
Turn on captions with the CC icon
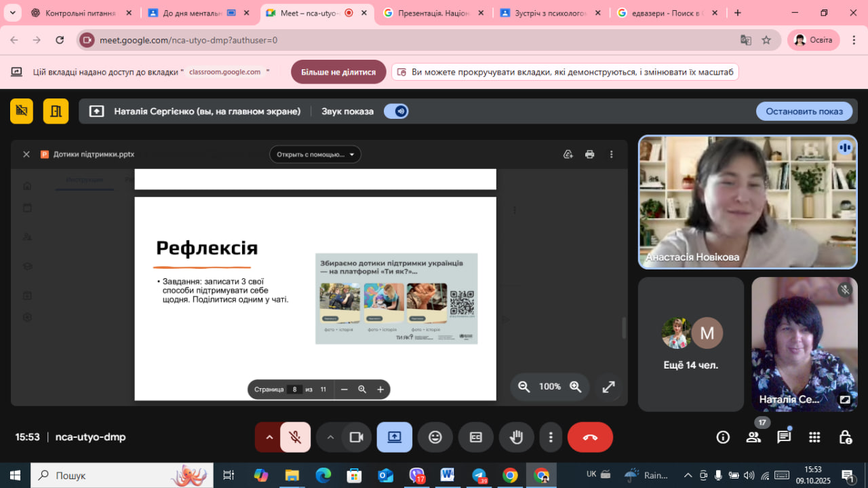click(x=476, y=437)
